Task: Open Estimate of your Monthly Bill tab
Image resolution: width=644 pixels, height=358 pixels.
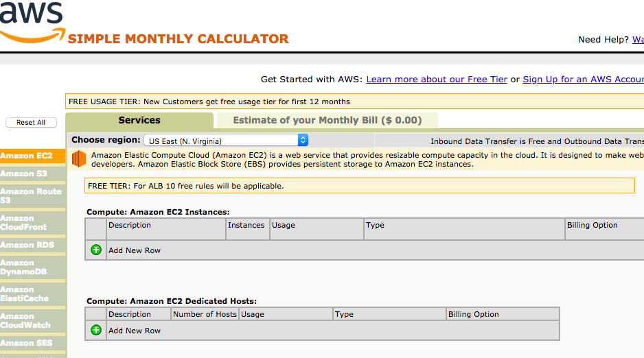Action: [327, 120]
